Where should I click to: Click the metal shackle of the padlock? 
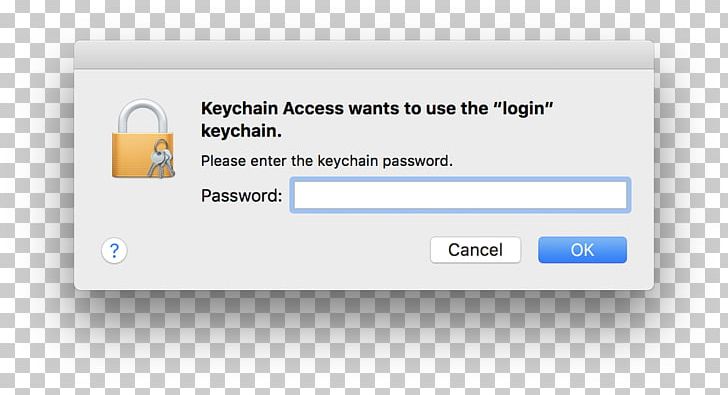143,116
